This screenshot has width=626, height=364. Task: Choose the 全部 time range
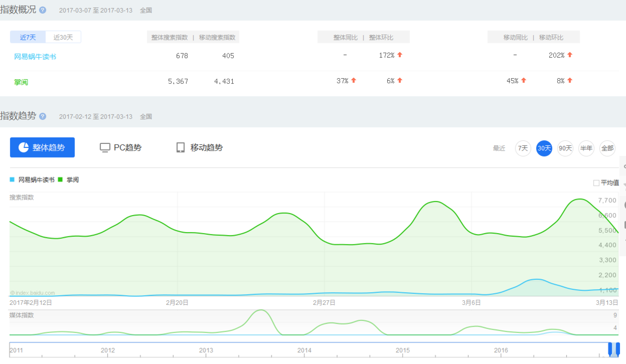tap(607, 148)
